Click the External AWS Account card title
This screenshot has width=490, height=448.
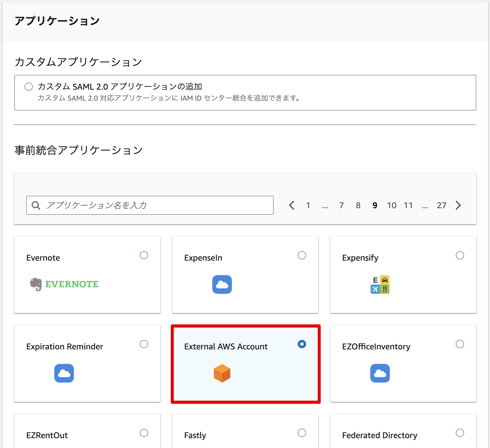pyautogui.click(x=226, y=346)
